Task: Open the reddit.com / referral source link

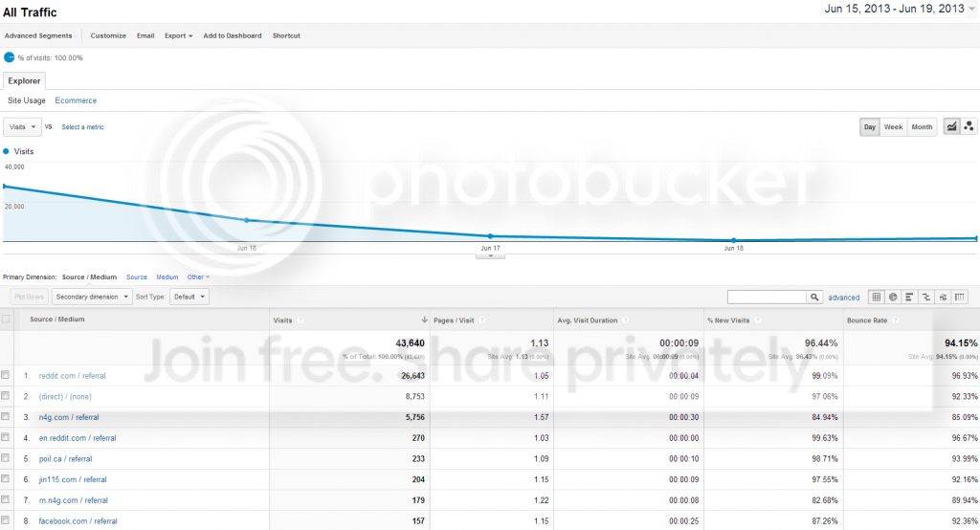Action: tap(72, 376)
